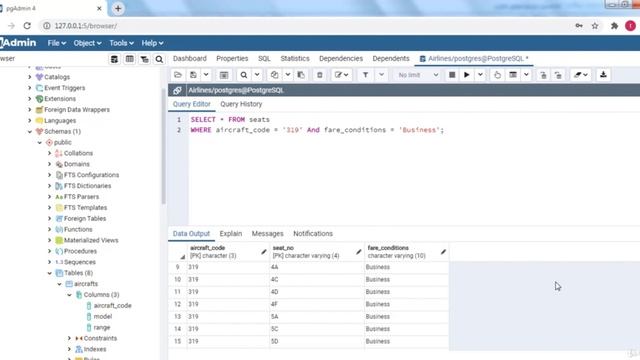
Task: Open the File menu
Action: pos(57,43)
